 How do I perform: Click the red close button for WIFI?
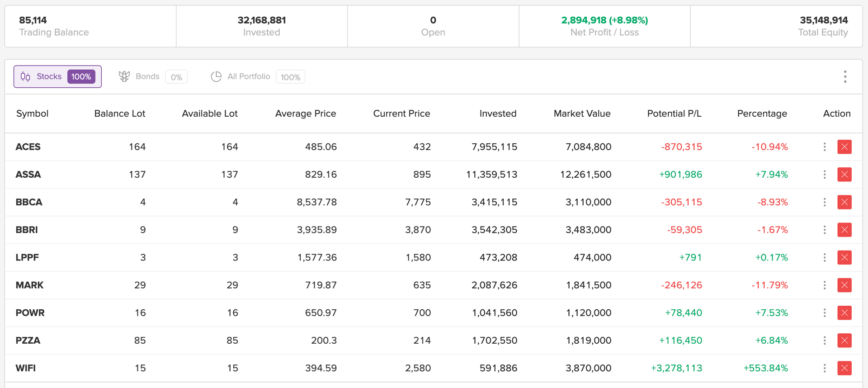pyautogui.click(x=844, y=368)
